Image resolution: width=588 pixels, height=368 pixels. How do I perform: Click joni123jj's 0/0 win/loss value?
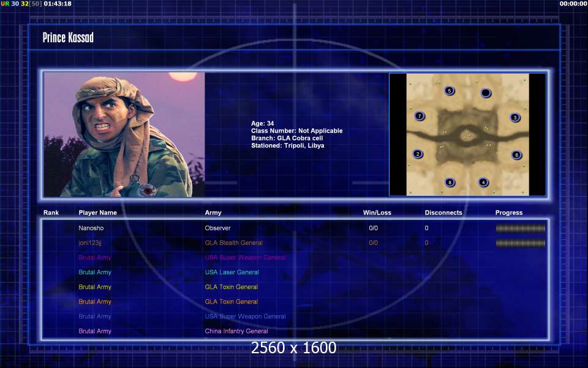point(374,243)
